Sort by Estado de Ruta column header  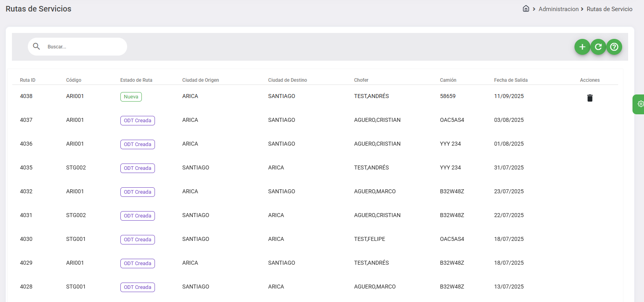click(136, 80)
